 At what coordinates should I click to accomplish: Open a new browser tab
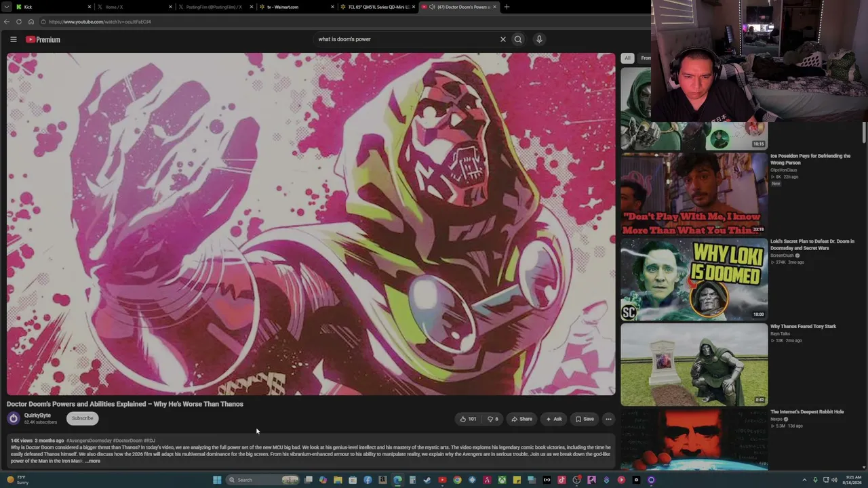point(507,7)
